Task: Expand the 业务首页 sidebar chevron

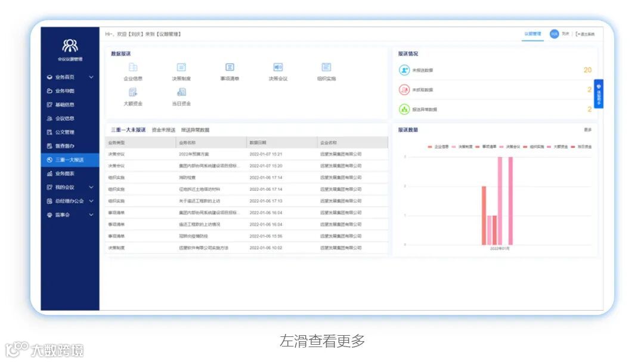Action: (91, 77)
